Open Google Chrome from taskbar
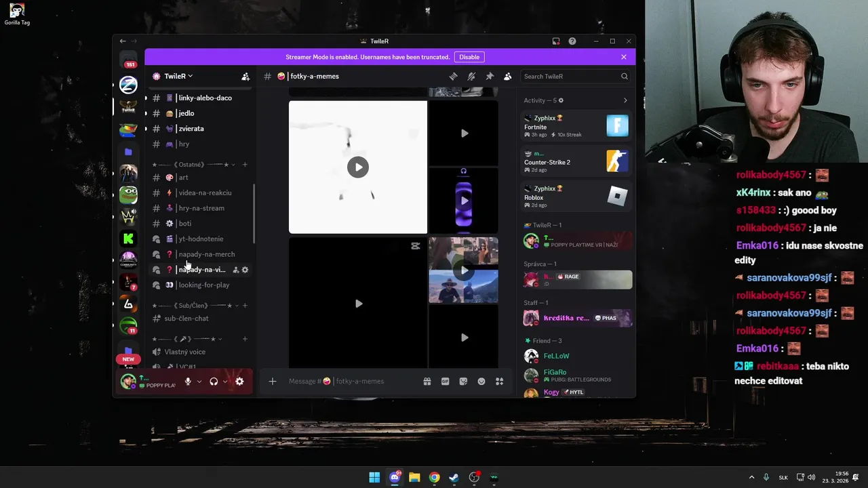 tap(434, 477)
